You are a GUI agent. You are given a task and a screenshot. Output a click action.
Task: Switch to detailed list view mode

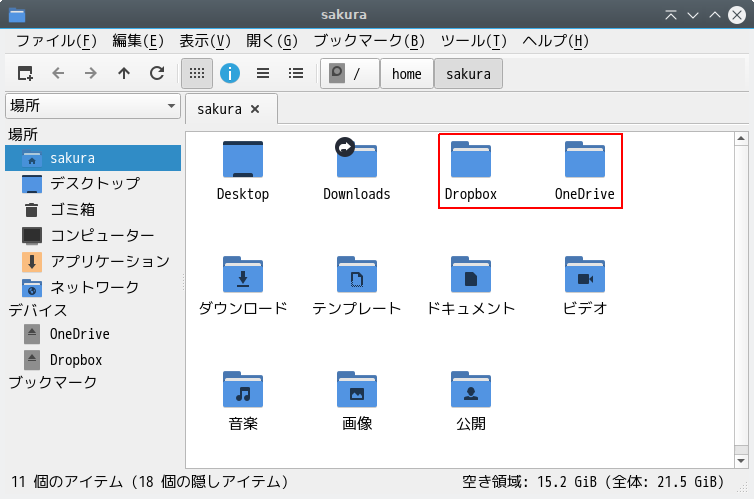point(296,73)
